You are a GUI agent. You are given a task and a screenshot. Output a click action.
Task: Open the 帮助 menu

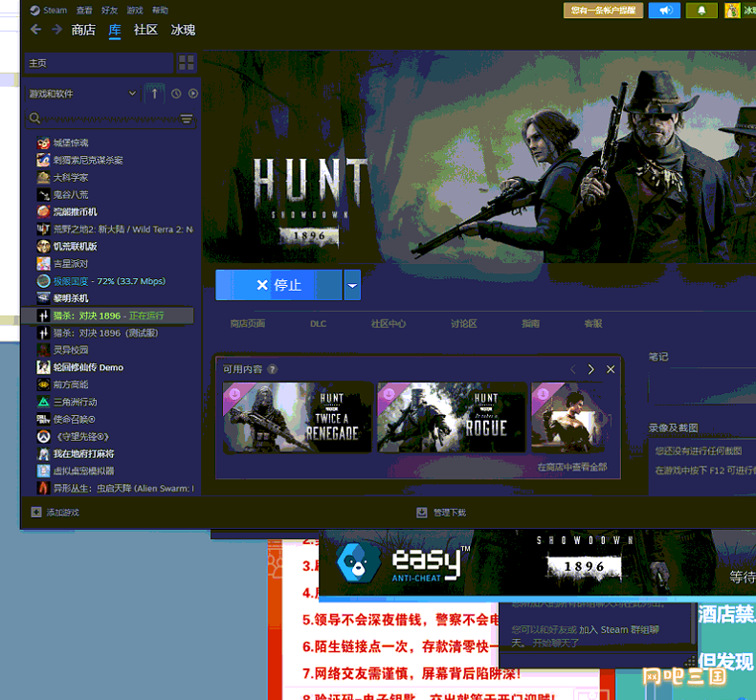click(x=160, y=11)
